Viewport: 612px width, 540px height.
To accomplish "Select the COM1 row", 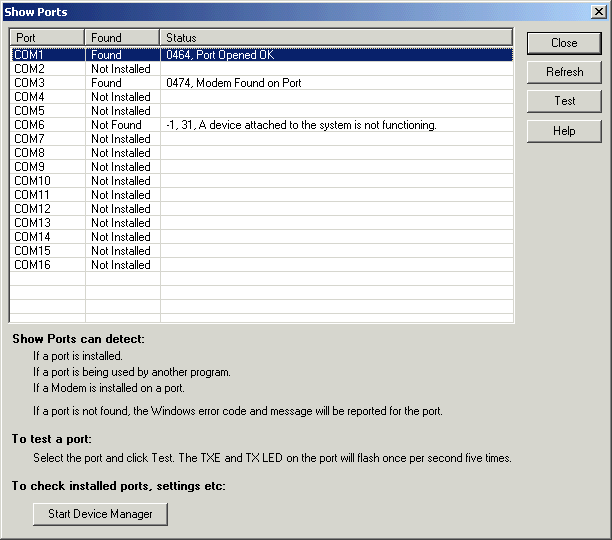I will click(262, 55).
